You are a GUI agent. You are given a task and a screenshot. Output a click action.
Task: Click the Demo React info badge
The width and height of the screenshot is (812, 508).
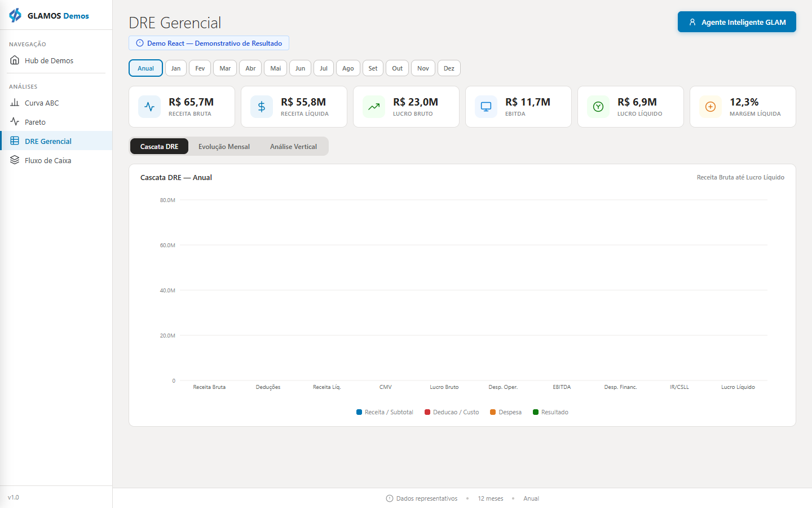[209, 43]
